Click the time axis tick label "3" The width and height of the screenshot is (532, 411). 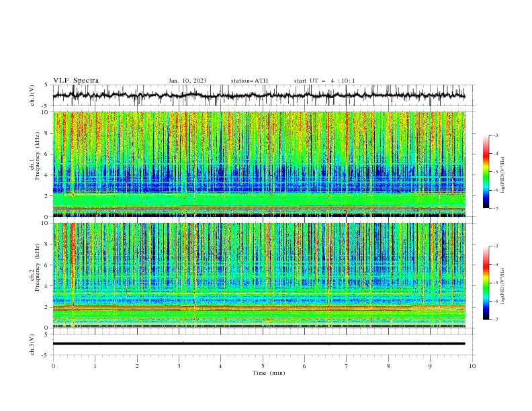click(179, 366)
